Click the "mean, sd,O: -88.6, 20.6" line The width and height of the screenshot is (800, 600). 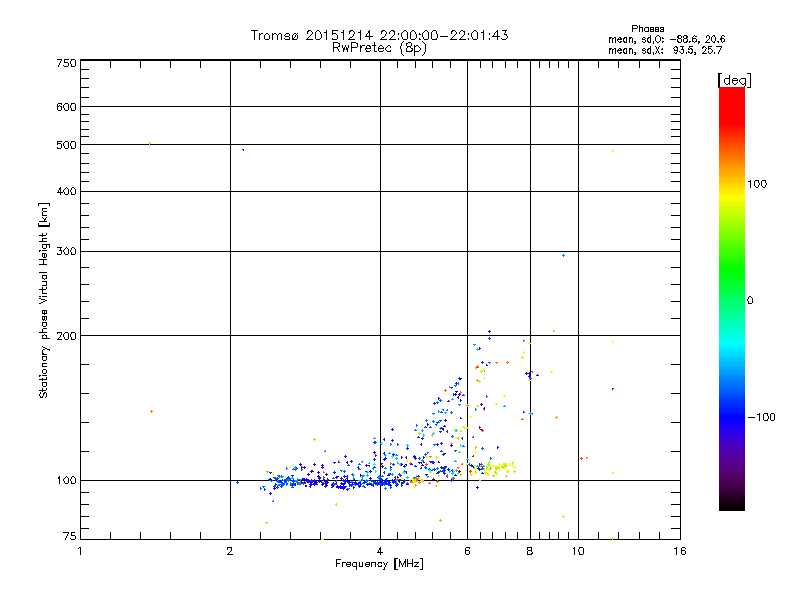(x=666, y=39)
